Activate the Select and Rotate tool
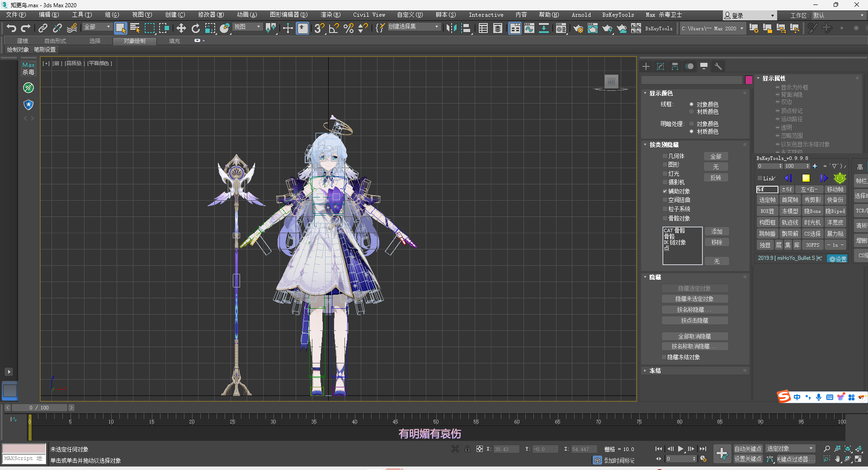Screen dimensions: 868x470 point(195,28)
